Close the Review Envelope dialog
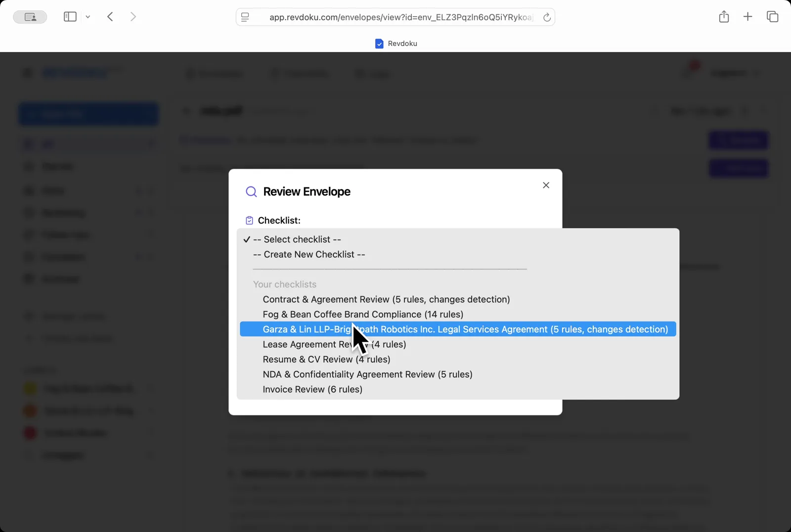Image resolution: width=791 pixels, height=532 pixels. [546, 185]
